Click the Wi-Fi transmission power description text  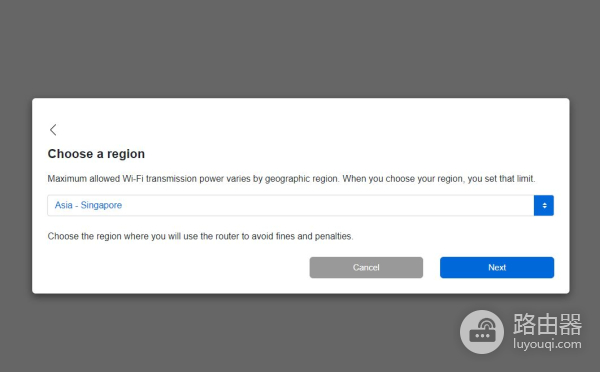coord(291,179)
